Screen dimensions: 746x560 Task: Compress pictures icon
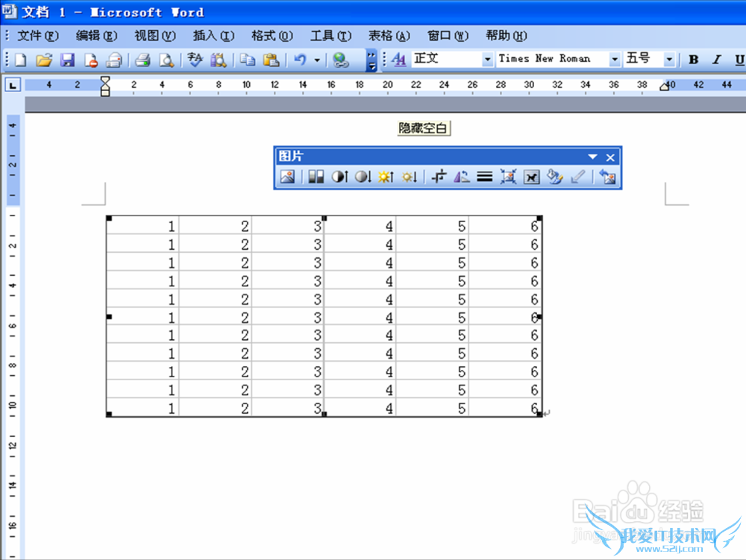pos(508,177)
